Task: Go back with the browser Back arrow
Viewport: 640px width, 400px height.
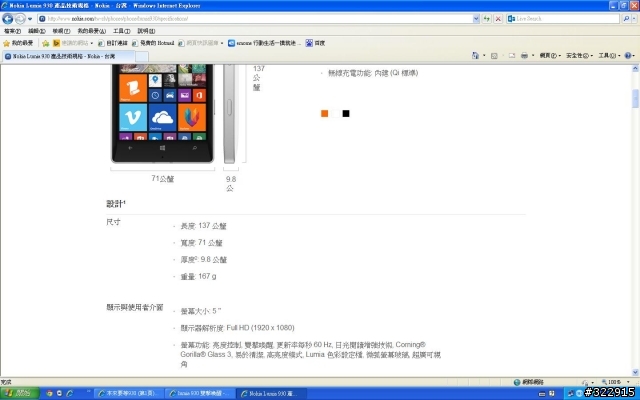Action: click(7, 19)
